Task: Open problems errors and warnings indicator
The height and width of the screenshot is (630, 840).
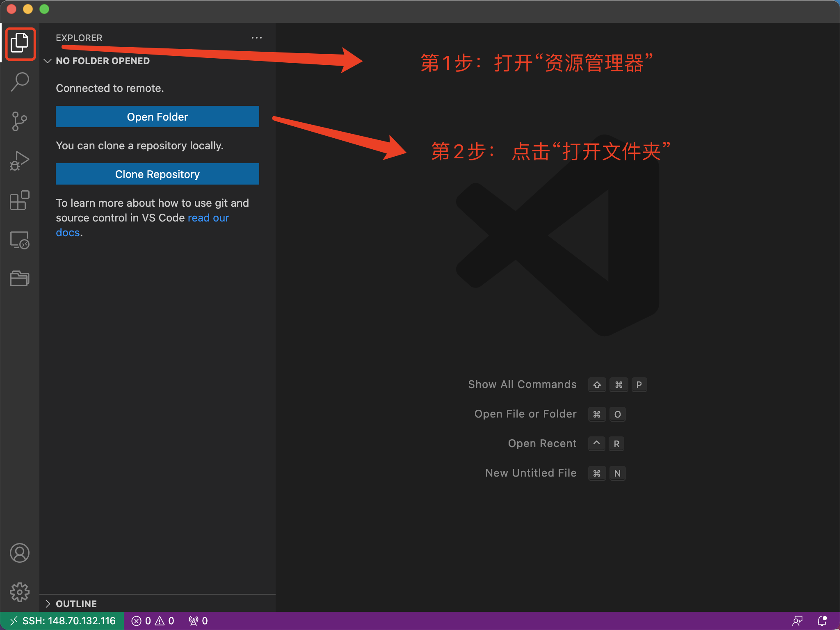Action: coord(153,621)
